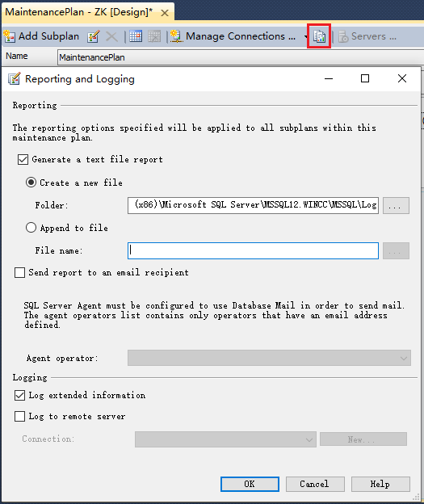Click the OK button

250,484
